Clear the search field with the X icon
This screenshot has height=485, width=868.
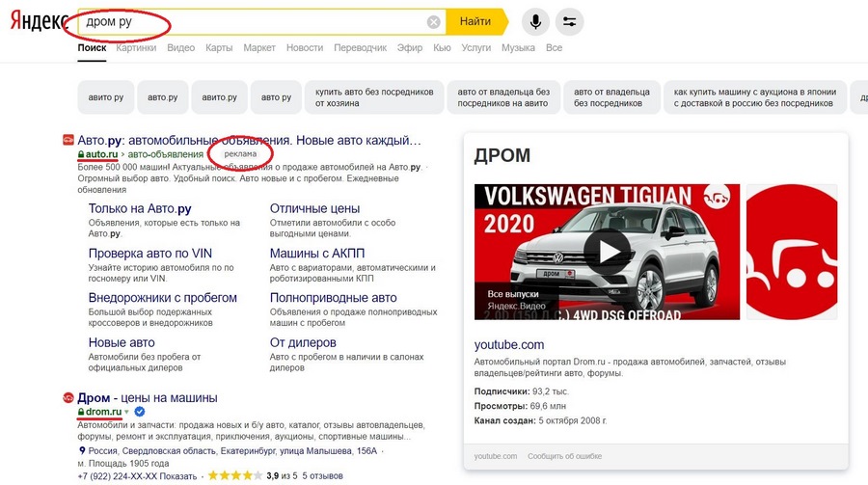434,22
